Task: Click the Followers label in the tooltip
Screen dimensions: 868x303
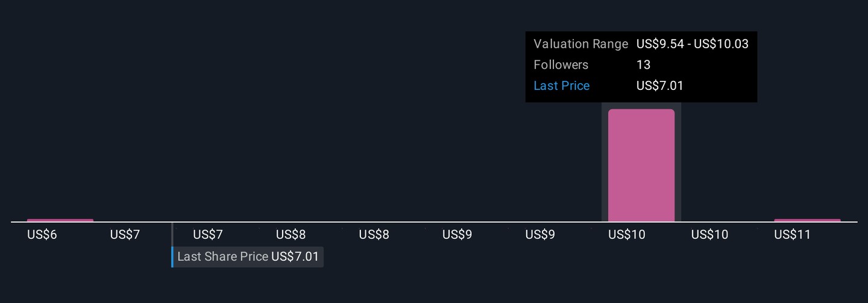Action: point(561,65)
